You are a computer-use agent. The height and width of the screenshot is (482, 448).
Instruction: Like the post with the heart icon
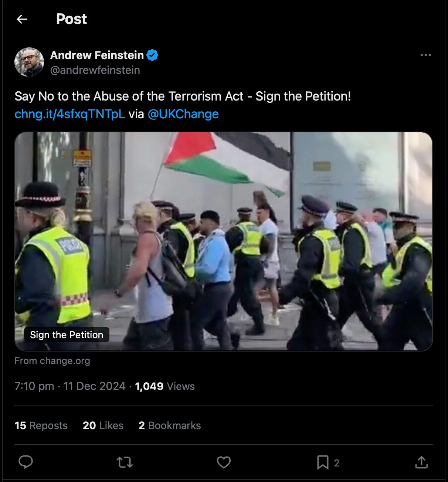(x=224, y=462)
